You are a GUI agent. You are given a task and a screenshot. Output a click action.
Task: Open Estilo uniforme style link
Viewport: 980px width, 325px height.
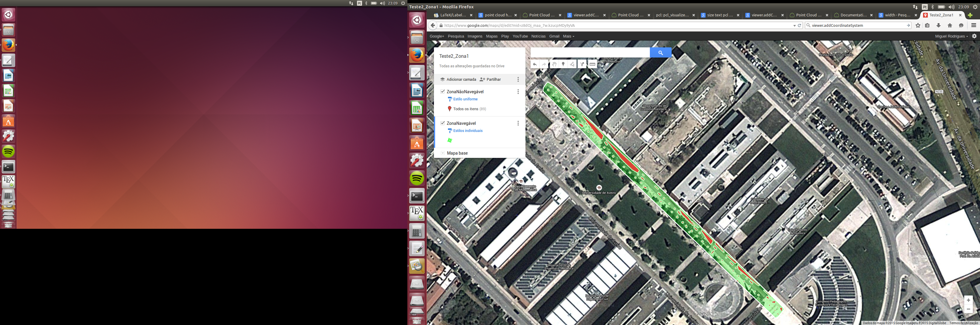click(465, 99)
